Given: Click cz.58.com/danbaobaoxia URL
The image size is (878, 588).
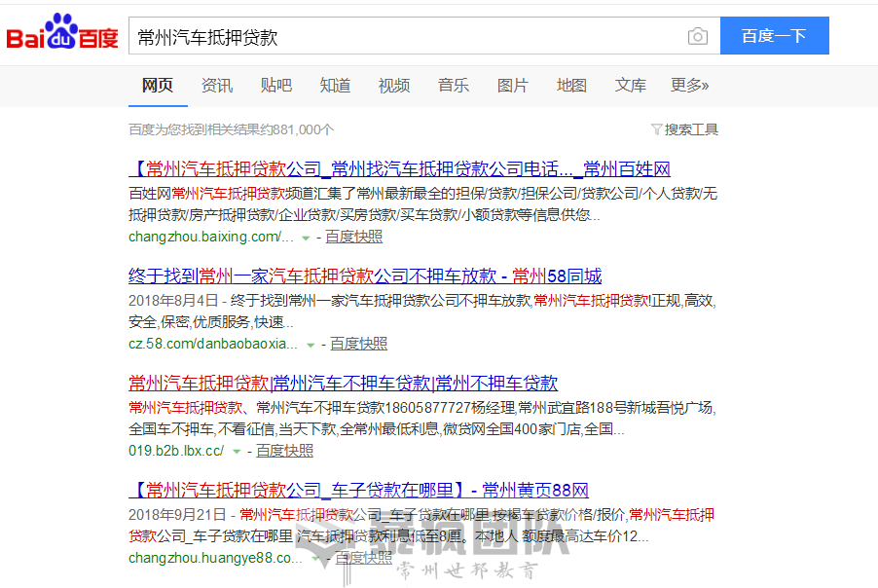Looking at the screenshot, I should coord(213,344).
